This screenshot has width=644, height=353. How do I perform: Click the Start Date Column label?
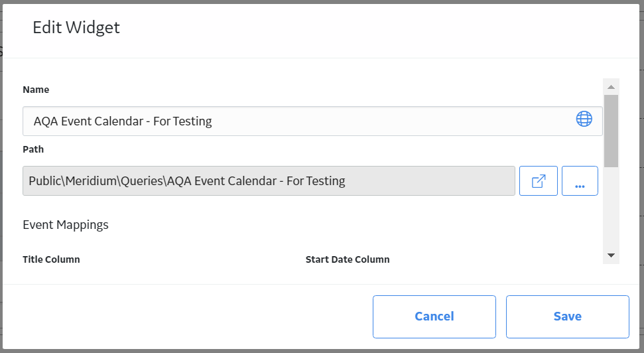(x=348, y=259)
